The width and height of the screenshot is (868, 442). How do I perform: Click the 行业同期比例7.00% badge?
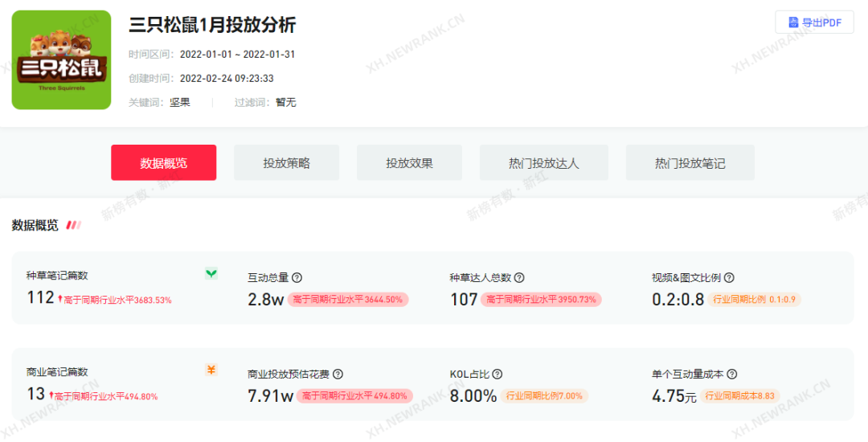(x=544, y=395)
